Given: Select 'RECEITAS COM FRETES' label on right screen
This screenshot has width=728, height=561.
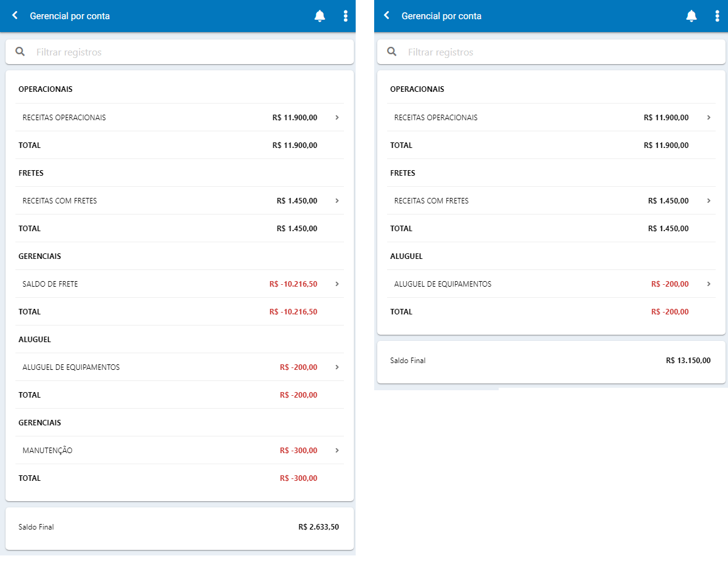Looking at the screenshot, I should pos(431,200).
